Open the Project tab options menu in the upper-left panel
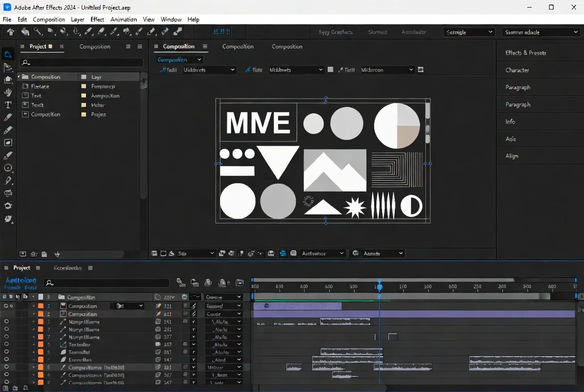This screenshot has width=584, height=392. (x=62, y=46)
